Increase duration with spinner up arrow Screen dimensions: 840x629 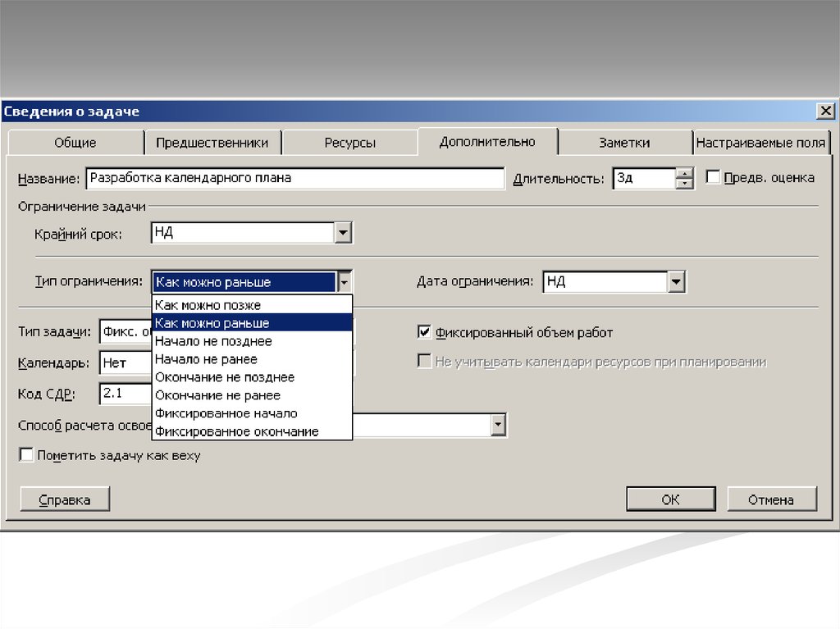click(684, 173)
